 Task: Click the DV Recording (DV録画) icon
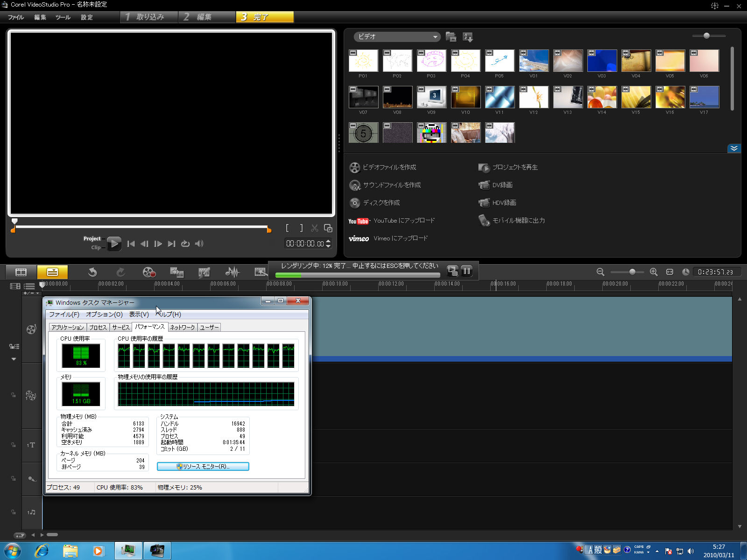click(x=484, y=185)
